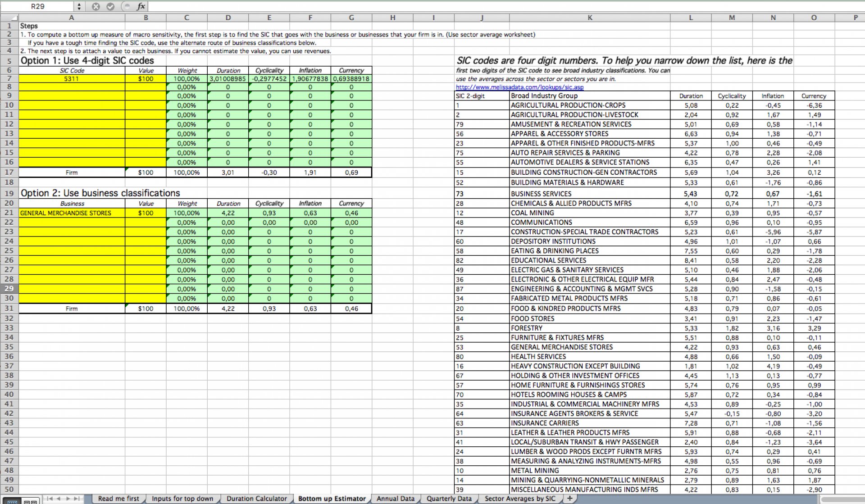Click the SIC code 73 cell

[482, 194]
